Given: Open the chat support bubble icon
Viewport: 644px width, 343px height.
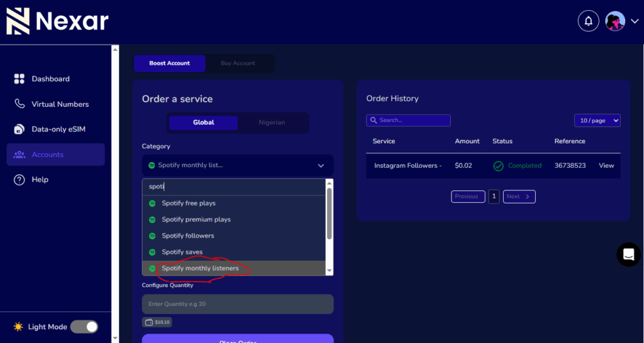Looking at the screenshot, I should pyautogui.click(x=628, y=254).
